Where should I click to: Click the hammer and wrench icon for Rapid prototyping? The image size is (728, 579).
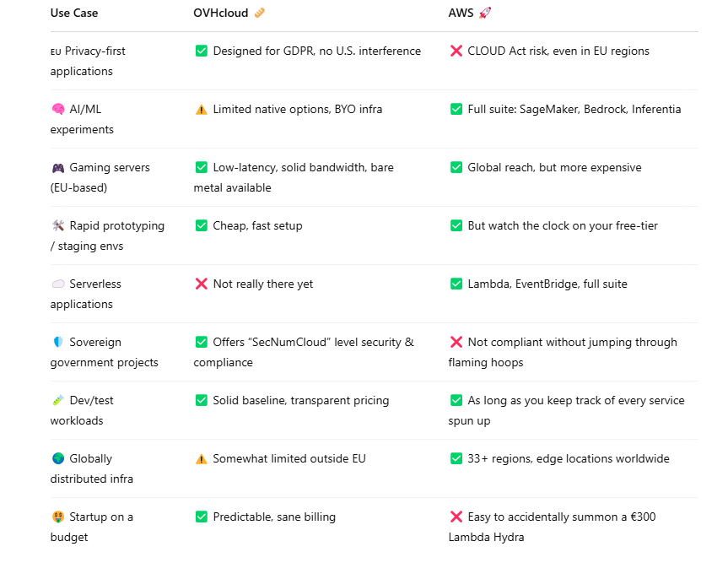[x=58, y=226]
